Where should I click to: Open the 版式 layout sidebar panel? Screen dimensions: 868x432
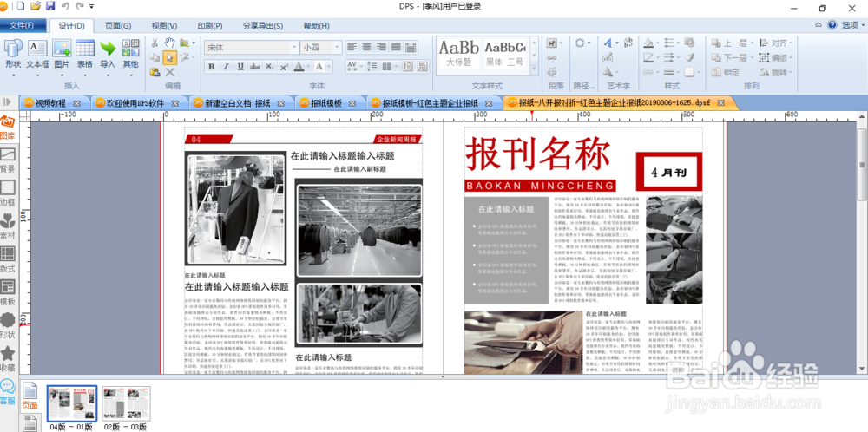(x=7, y=260)
